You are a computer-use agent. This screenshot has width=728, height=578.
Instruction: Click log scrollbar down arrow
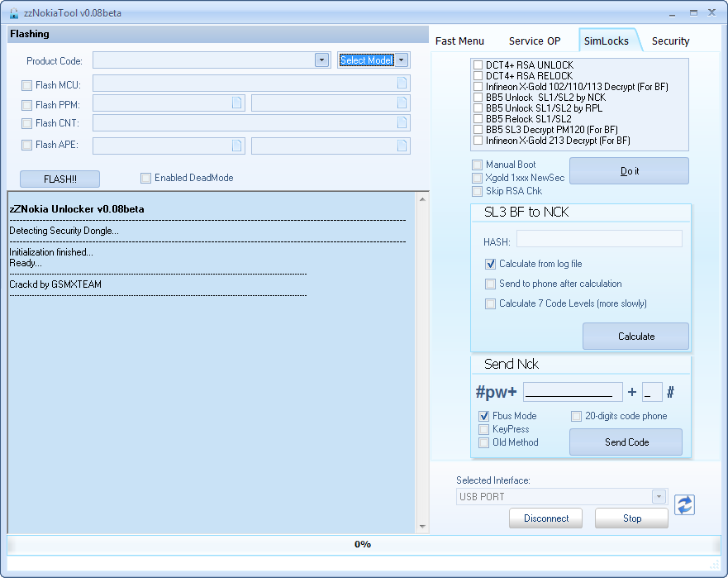pyautogui.click(x=422, y=527)
